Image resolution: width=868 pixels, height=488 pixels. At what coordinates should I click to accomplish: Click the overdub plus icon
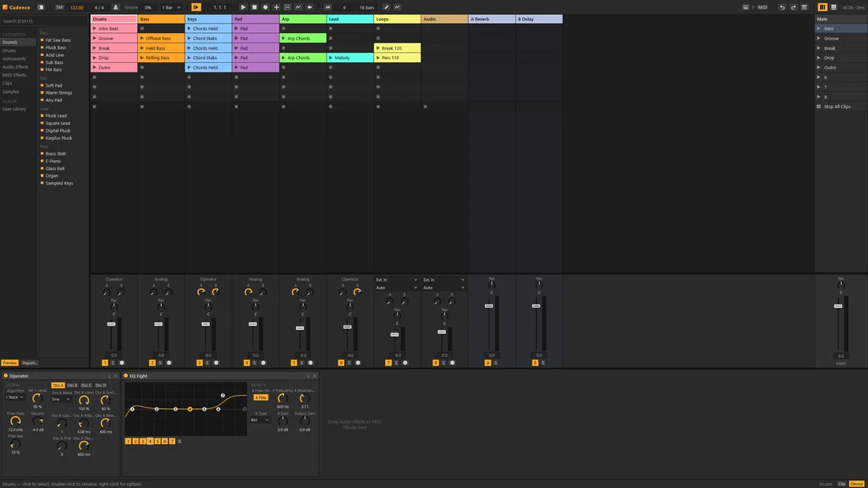276,7
